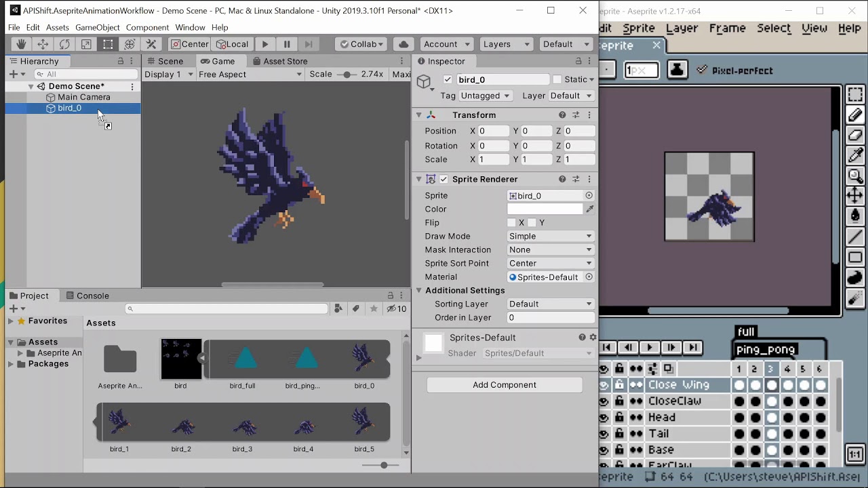The image size is (868, 488).
Task: Open Draw Mode dropdown
Action: tap(551, 236)
